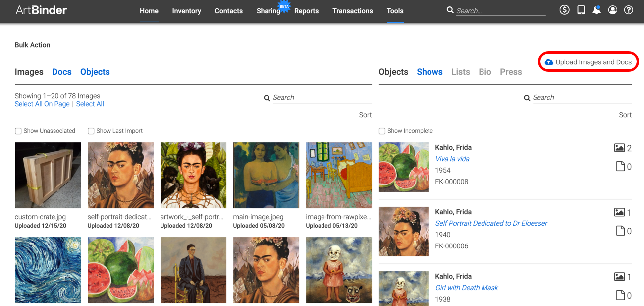Click Upload Images and Docs
644x306 pixels.
pyautogui.click(x=588, y=62)
